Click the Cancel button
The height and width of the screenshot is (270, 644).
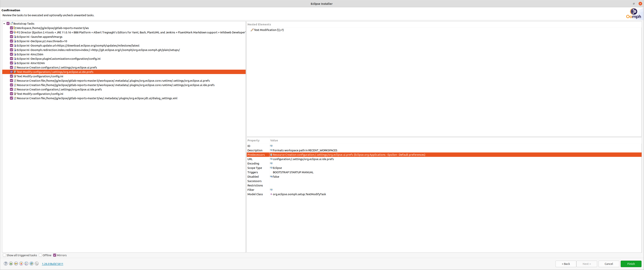(608, 264)
